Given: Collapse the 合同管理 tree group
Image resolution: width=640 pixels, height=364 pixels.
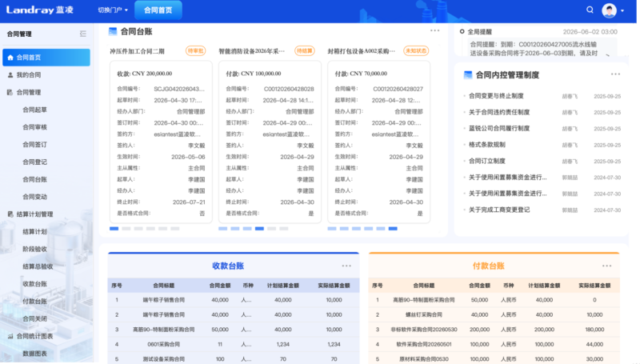Looking at the screenshot, I should (x=29, y=93).
